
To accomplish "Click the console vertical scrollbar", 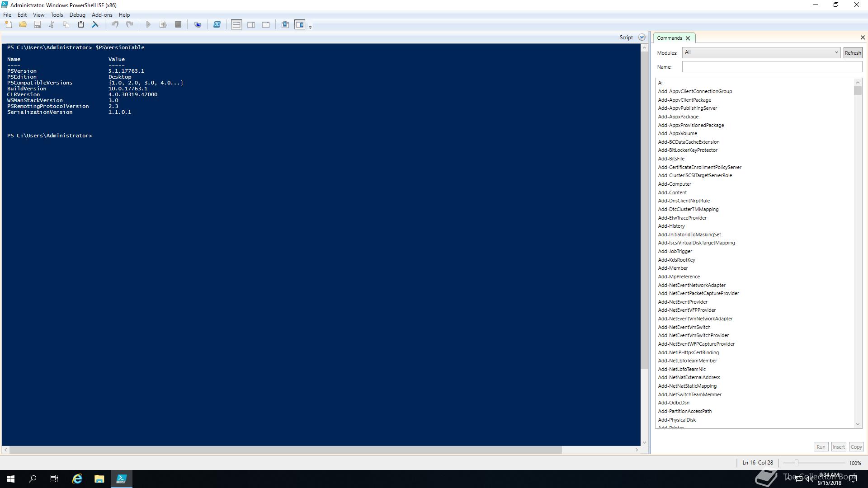I will (x=644, y=210).
